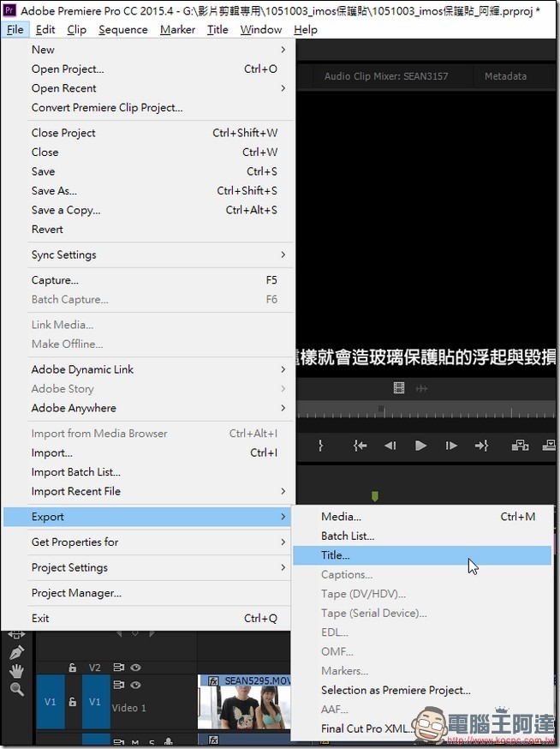This screenshot has height=749, width=560.
Task: Open the Sequence menu
Action: [123, 30]
